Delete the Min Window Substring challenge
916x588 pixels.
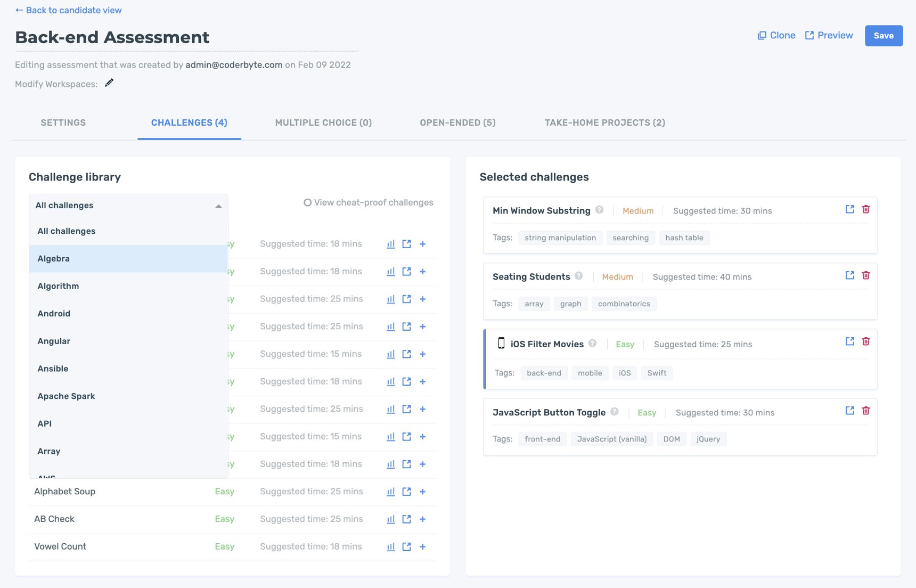click(865, 209)
